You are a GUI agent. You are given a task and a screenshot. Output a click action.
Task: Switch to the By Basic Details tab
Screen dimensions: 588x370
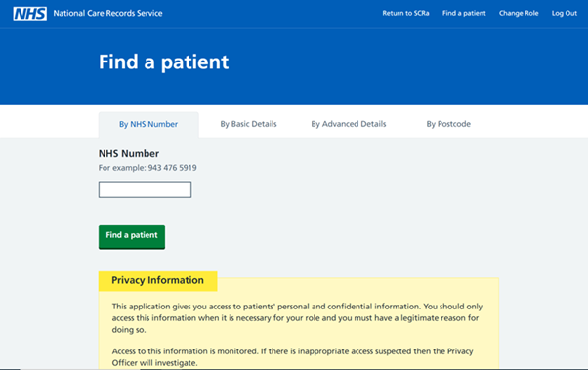pos(248,124)
